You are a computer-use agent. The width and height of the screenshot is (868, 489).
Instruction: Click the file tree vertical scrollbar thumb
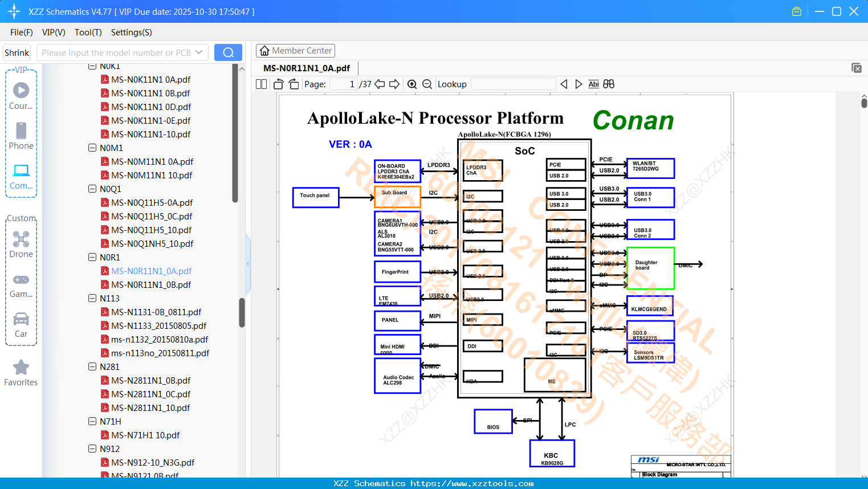click(242, 312)
